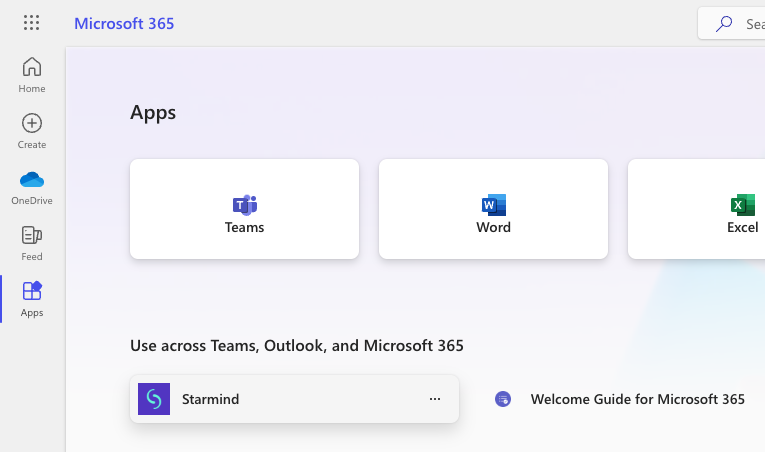This screenshot has width=765, height=452.
Task: Focus the search input field
Action: tap(732, 23)
